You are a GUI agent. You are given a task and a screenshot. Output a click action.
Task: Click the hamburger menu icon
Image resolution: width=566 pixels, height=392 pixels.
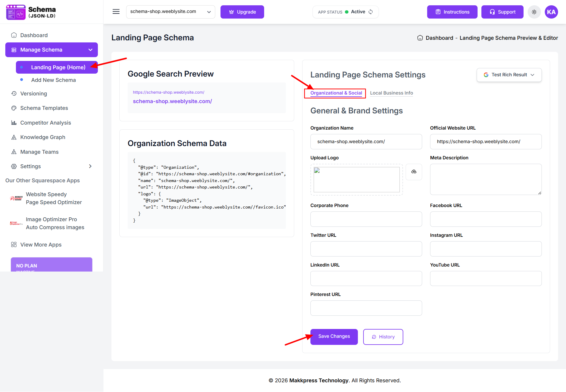pyautogui.click(x=116, y=12)
